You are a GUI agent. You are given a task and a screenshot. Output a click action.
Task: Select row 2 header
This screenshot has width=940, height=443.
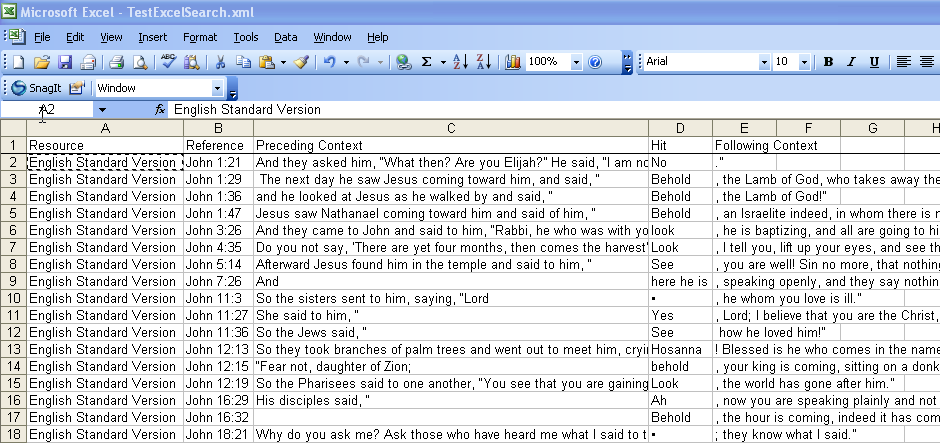tap(13, 162)
